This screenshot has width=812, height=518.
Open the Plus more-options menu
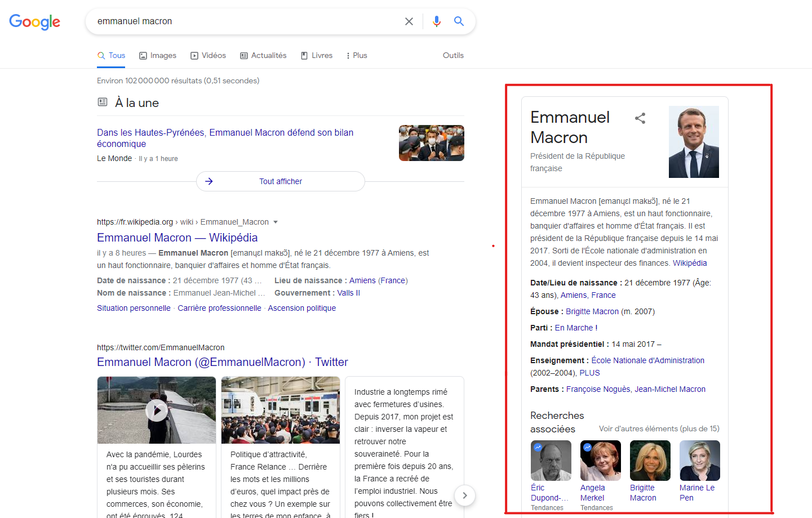[x=357, y=55]
